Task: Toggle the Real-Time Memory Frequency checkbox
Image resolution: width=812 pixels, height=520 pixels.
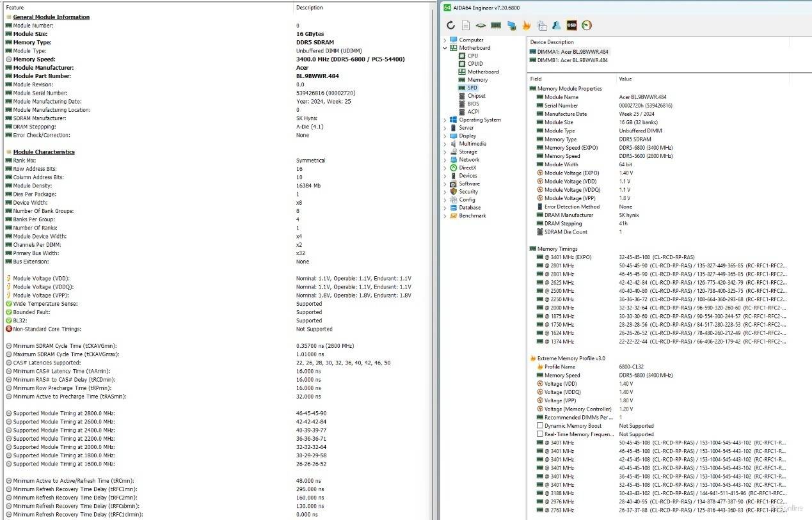Action: point(540,434)
